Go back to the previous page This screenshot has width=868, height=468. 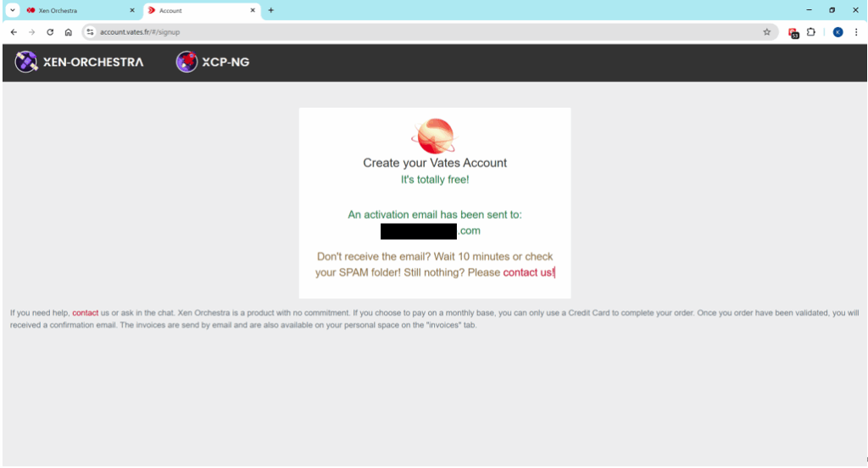coord(14,32)
